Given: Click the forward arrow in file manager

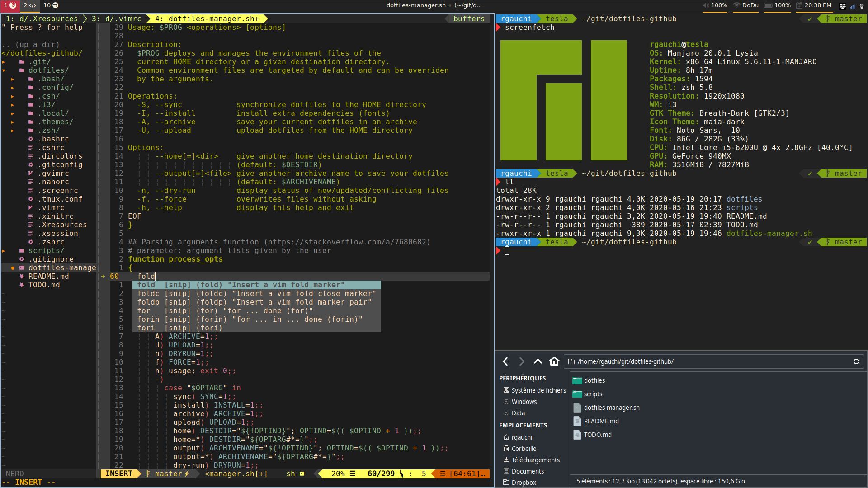Looking at the screenshot, I should coord(522,361).
